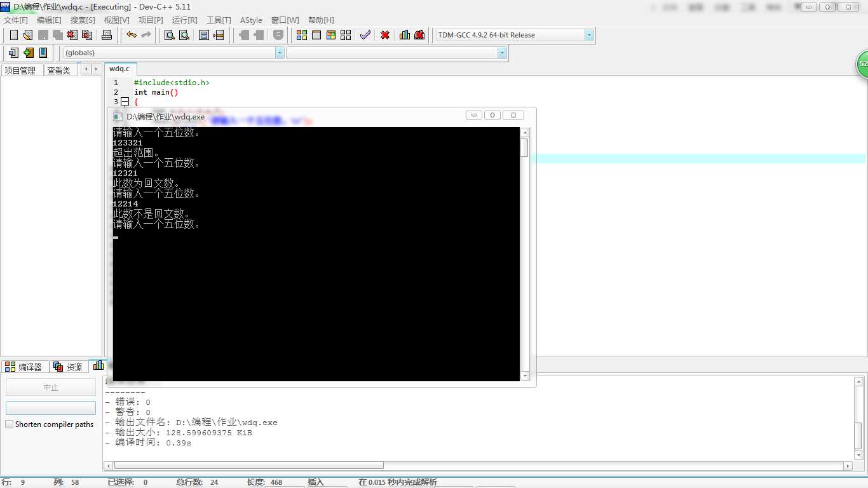The height and width of the screenshot is (488, 868).
Task: Click the compile progress bar
Action: (51, 408)
